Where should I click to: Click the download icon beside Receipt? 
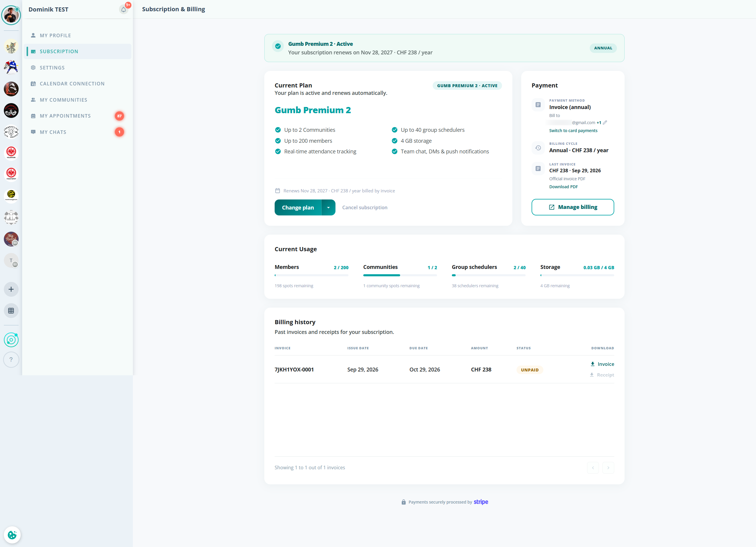[x=592, y=374]
